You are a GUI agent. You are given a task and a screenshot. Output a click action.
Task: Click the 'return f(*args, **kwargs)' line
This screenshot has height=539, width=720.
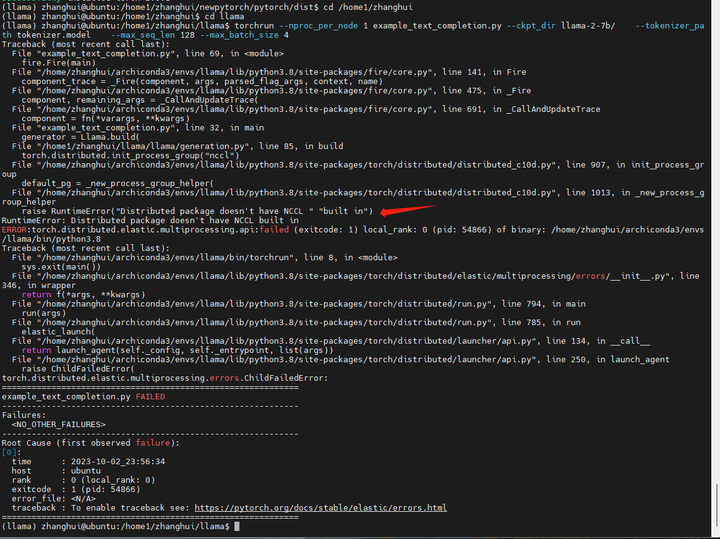(x=83, y=295)
